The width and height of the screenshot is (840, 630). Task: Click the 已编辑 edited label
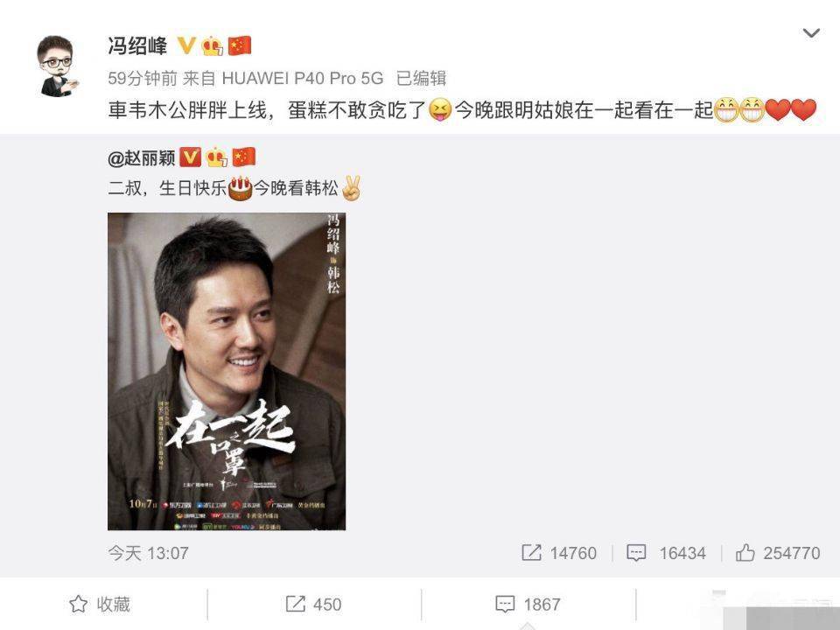tap(421, 79)
